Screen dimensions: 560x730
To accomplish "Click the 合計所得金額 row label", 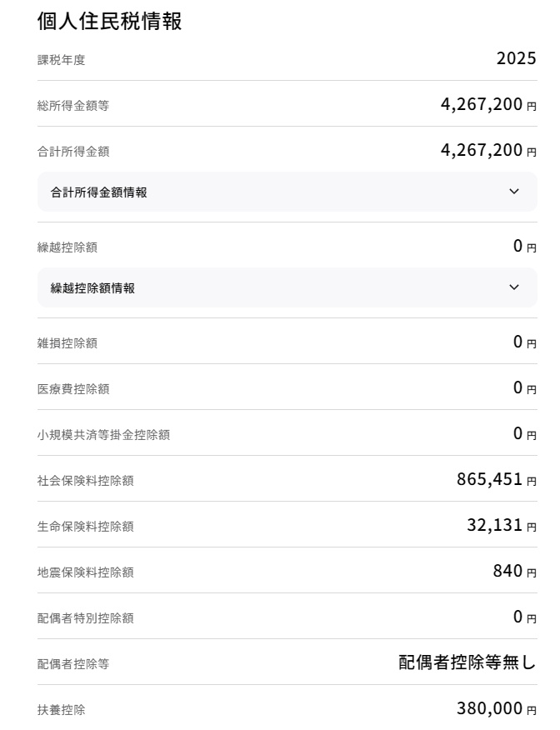I will pyautogui.click(x=73, y=152).
